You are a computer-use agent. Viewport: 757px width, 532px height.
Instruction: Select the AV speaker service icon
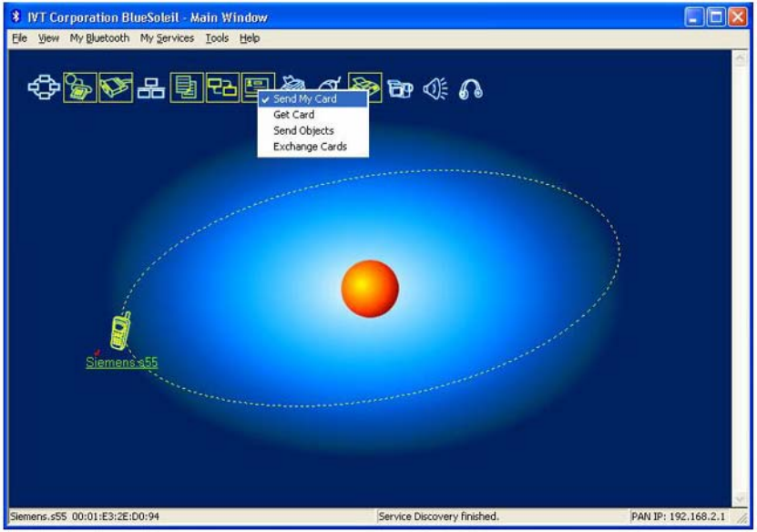pyautogui.click(x=435, y=89)
